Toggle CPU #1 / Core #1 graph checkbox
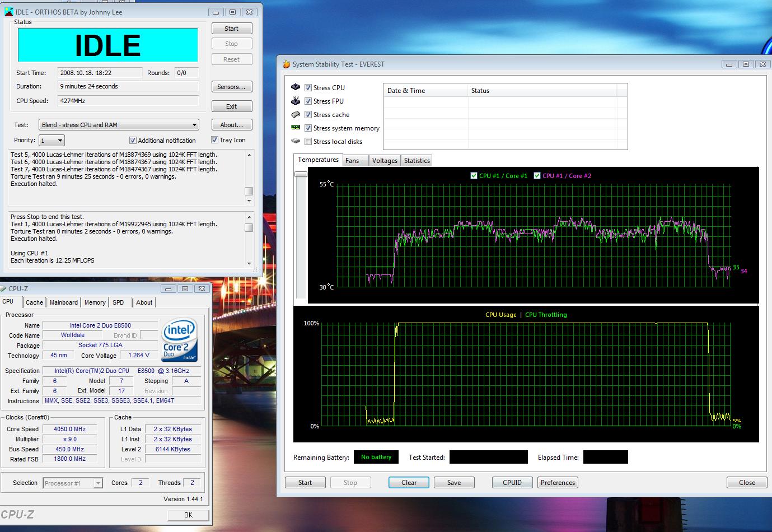This screenshot has height=532, width=772. [x=474, y=176]
